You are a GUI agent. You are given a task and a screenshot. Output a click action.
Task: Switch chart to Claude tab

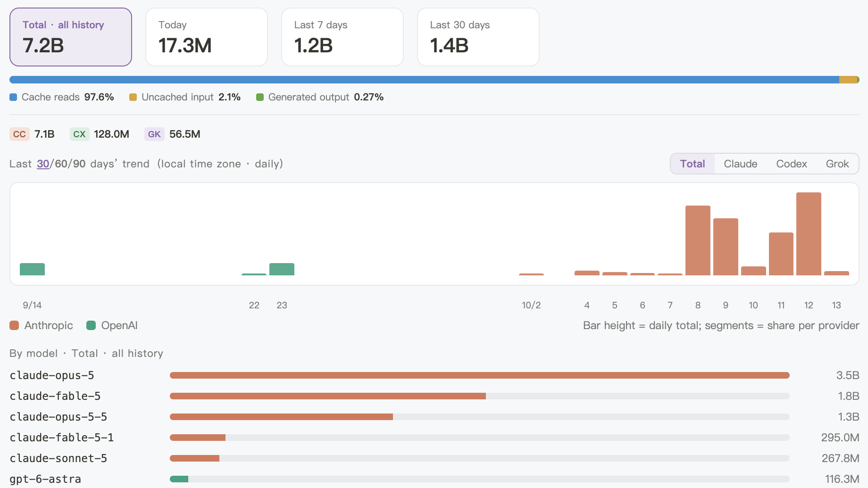coord(741,164)
